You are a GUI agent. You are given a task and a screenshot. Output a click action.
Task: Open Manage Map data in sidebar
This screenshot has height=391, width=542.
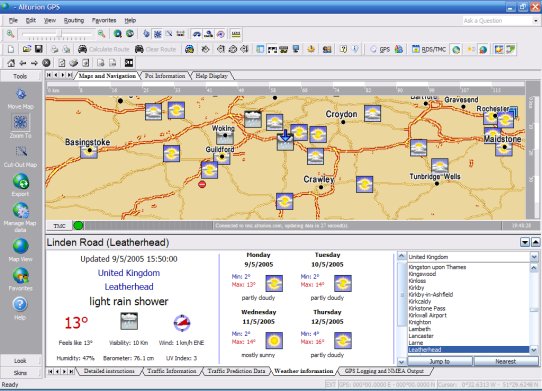pos(20,217)
